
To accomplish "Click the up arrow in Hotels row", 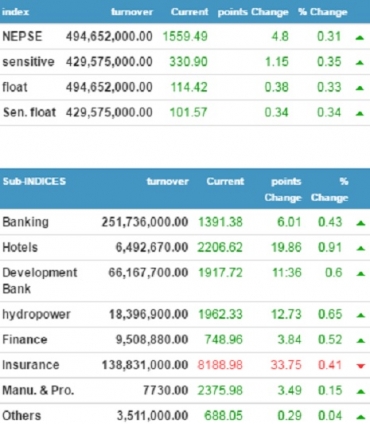I will tap(361, 248).
